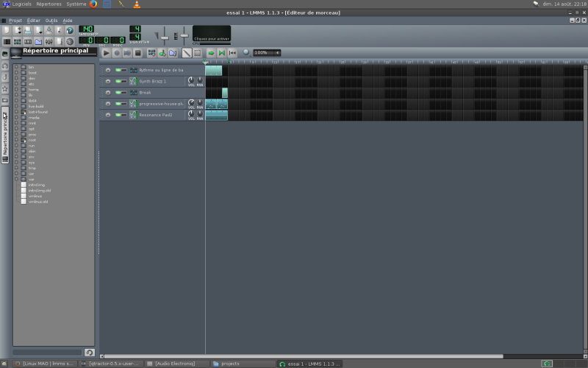Image resolution: width=588 pixels, height=368 pixels.
Task: Show the Controller Rack icon
Action: [70, 41]
